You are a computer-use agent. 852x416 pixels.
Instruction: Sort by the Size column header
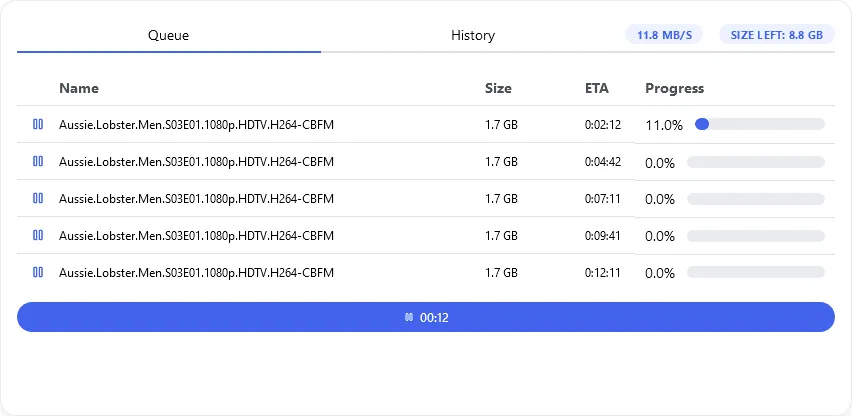498,88
